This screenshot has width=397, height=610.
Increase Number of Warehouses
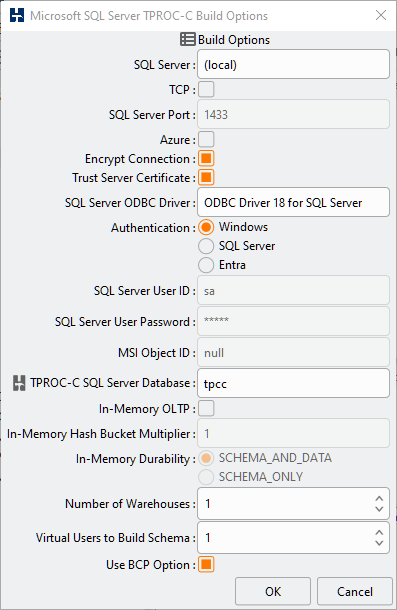click(379, 498)
